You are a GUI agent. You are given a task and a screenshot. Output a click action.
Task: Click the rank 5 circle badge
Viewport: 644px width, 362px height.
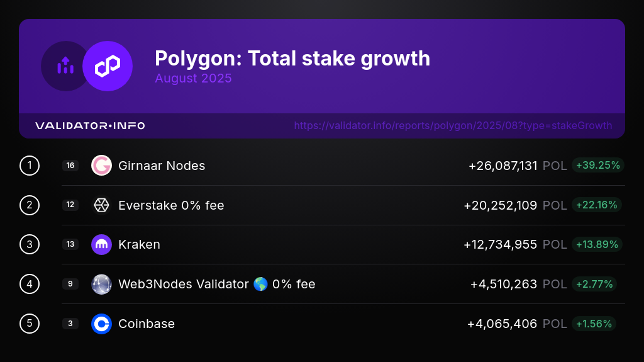pos(30,324)
